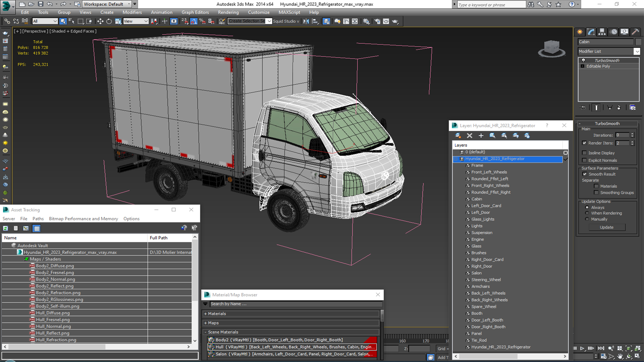Screen dimensions: 644x362
Task: Click Shaded + Edged Faces viewport label
Action: click(73, 31)
